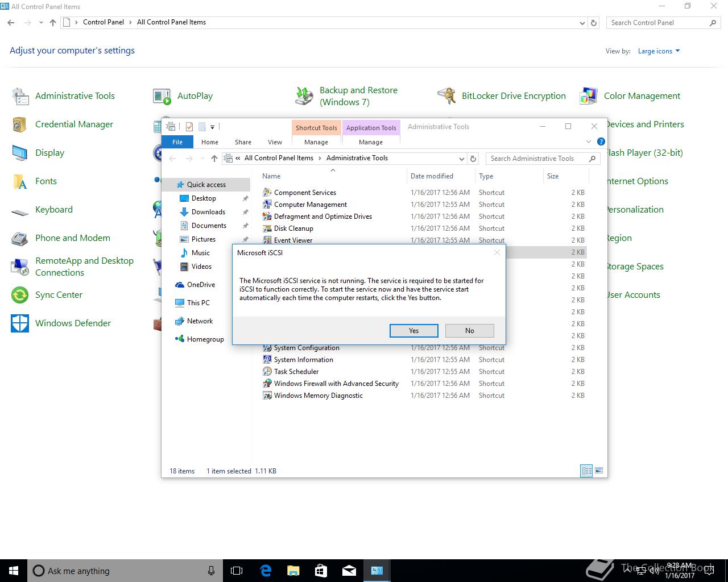
Task: Open the File tab in the Explorer ribbon
Action: click(177, 142)
